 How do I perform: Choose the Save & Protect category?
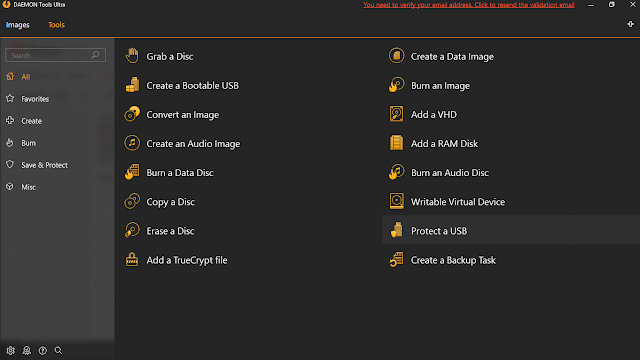[44, 165]
